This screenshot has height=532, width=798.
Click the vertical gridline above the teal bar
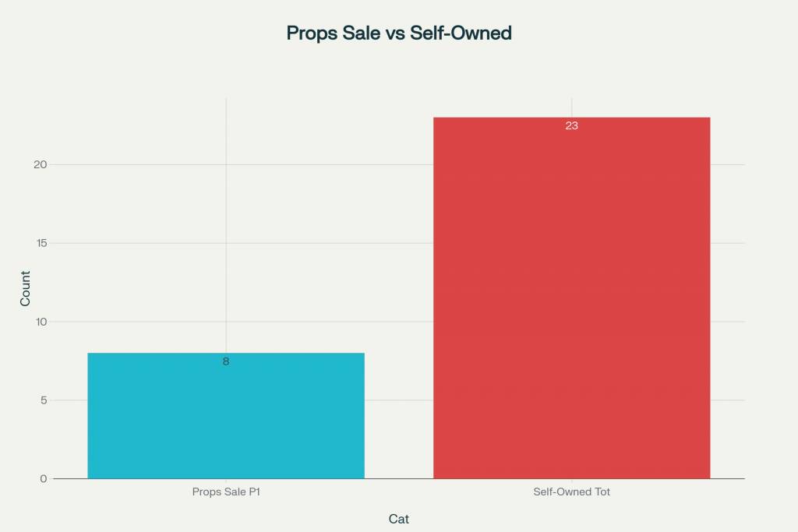click(x=226, y=225)
